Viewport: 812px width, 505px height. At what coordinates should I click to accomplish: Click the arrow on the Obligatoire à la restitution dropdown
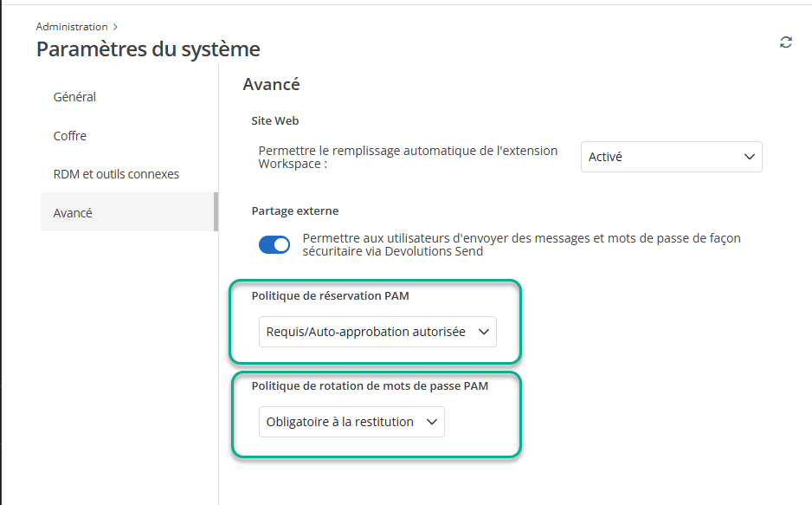click(431, 422)
